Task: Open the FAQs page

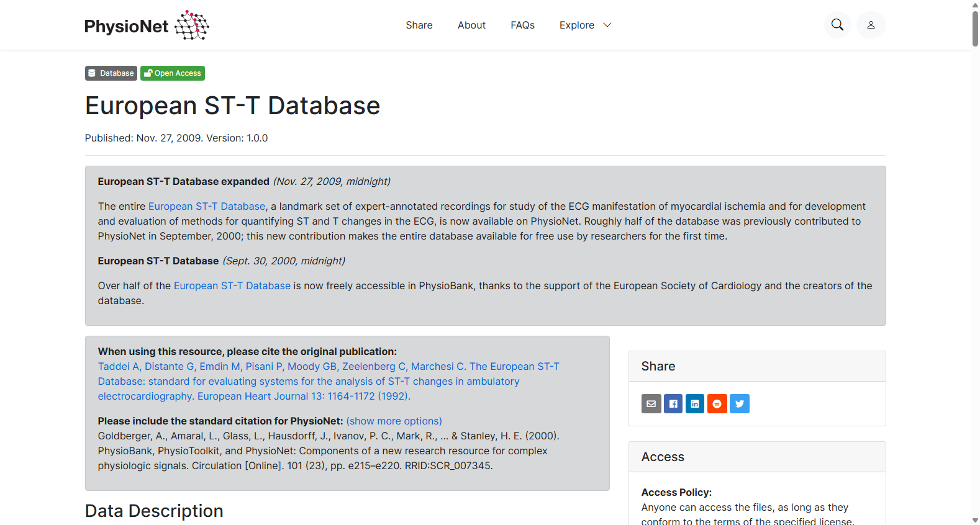Action: point(522,25)
